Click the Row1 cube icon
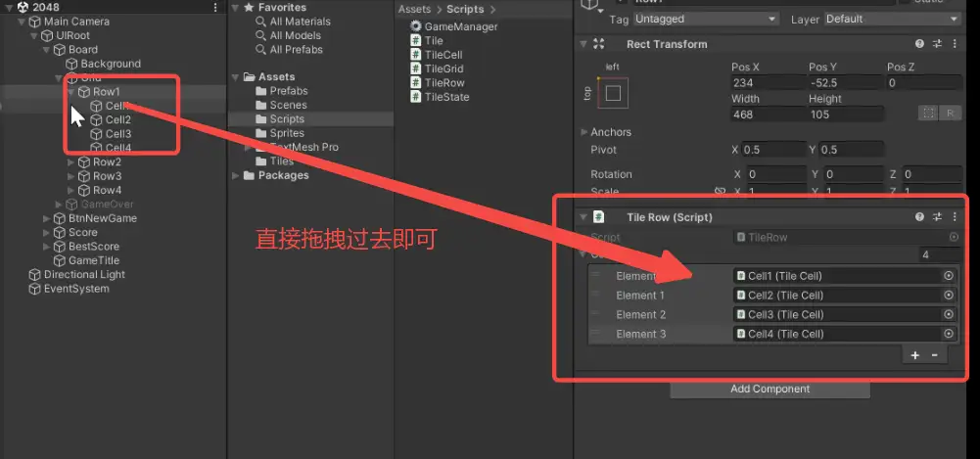Screen dimensions: 980x459 tap(84, 92)
